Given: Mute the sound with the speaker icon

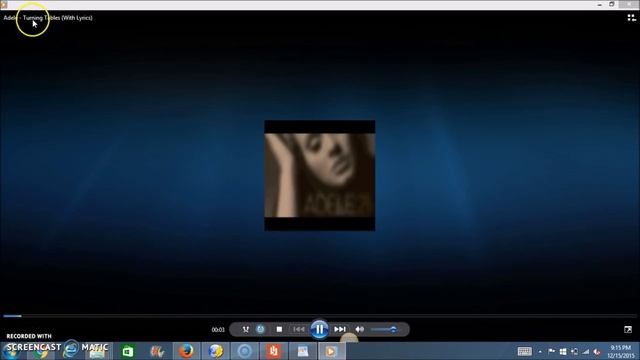Looking at the screenshot, I should pyautogui.click(x=360, y=329).
